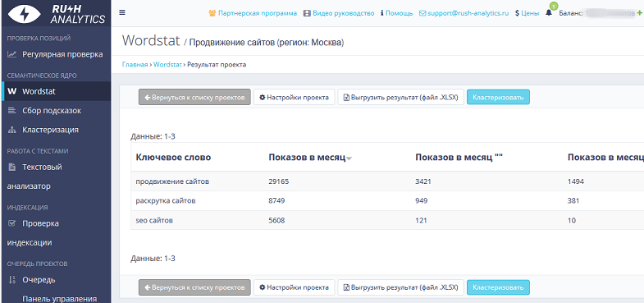Image resolution: width=644 pixels, height=303 pixels.
Task: Sort by Показов в месяц column arrow
Action: pos(349,159)
